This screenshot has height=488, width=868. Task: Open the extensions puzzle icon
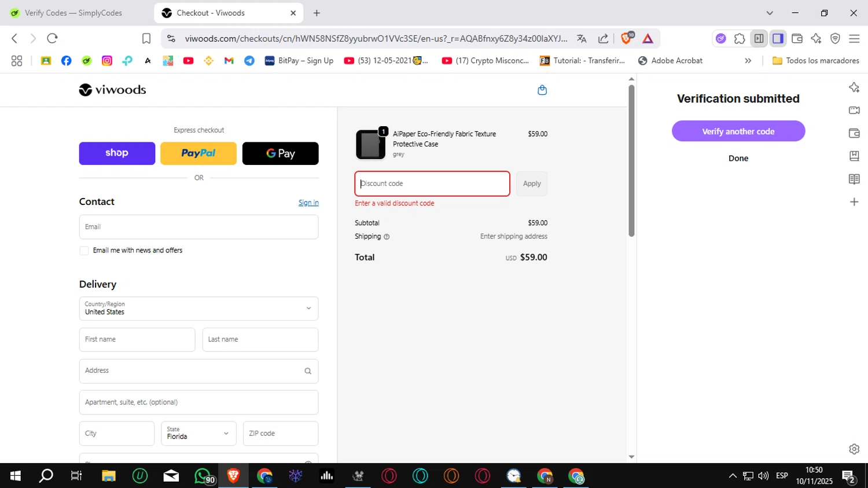tap(740, 39)
